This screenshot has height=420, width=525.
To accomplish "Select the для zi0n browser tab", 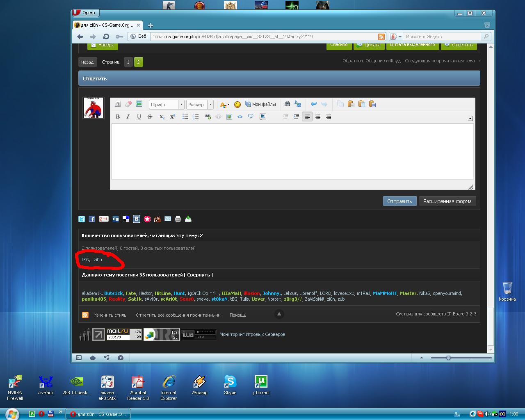I will [107, 25].
